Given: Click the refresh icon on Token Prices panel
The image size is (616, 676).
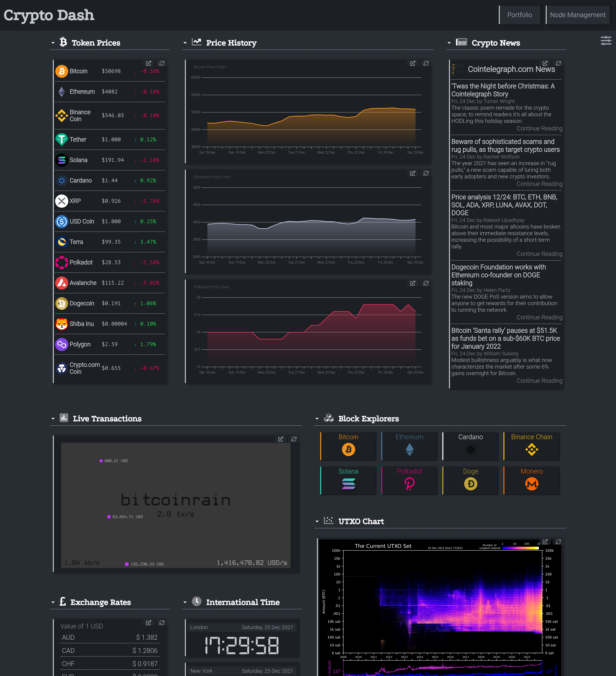Looking at the screenshot, I should coord(162,63).
